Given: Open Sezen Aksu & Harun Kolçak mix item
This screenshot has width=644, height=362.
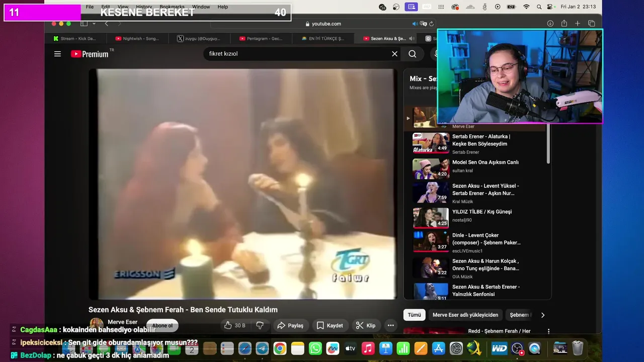Looking at the screenshot, I should (476, 268).
